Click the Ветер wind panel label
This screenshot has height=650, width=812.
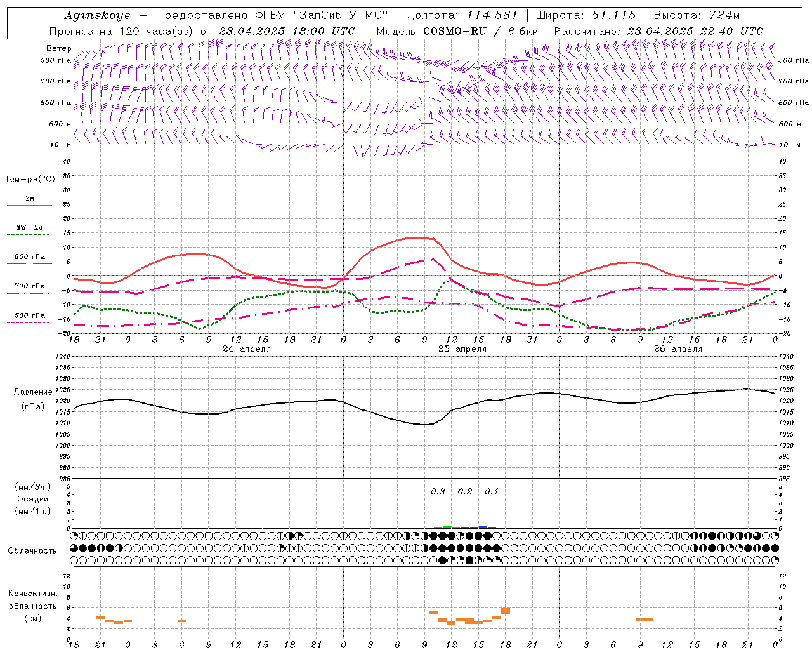point(59,48)
